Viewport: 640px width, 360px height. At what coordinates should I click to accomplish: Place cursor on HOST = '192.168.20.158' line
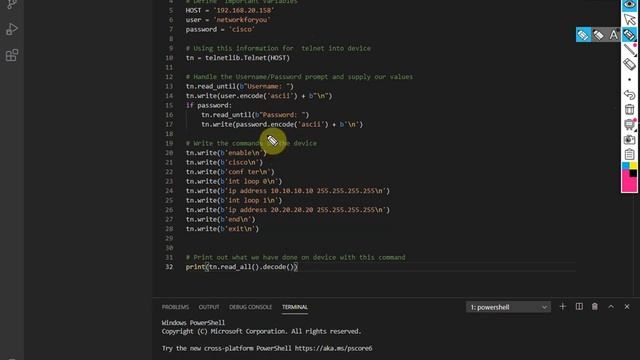click(x=230, y=10)
